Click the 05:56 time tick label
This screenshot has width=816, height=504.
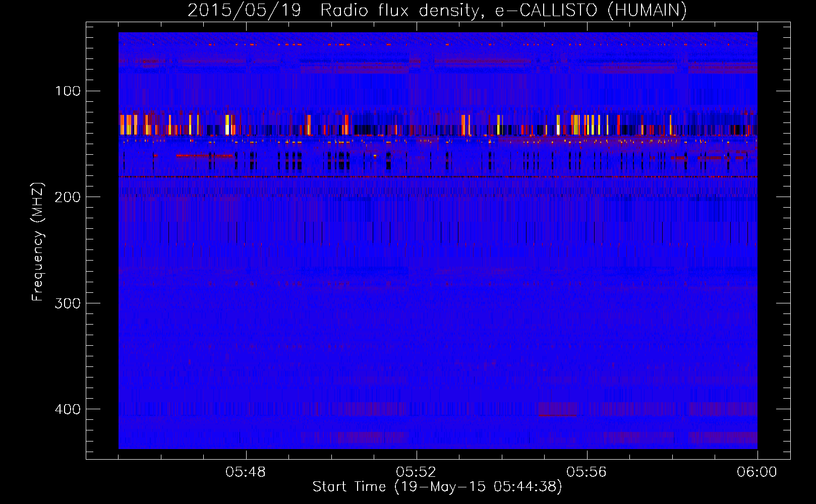pyautogui.click(x=587, y=472)
